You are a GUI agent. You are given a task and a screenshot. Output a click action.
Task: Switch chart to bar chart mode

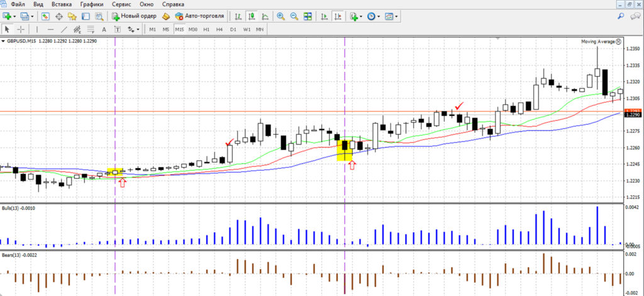238,16
